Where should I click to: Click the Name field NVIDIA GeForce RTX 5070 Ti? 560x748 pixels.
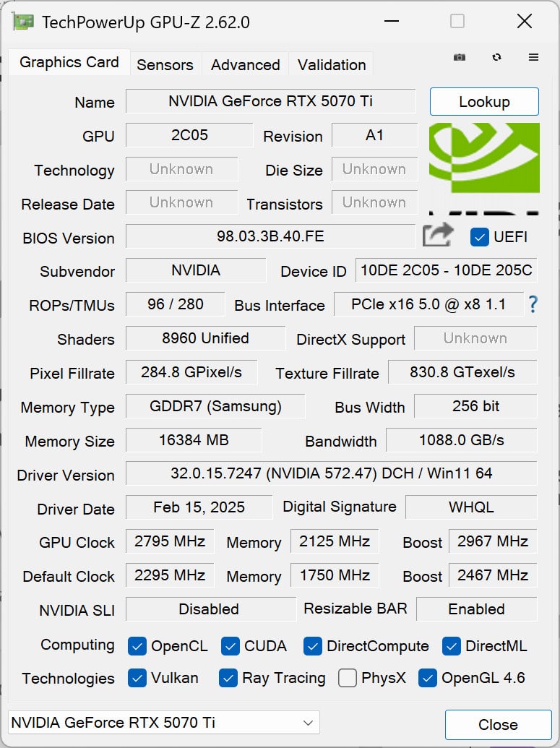(x=270, y=101)
